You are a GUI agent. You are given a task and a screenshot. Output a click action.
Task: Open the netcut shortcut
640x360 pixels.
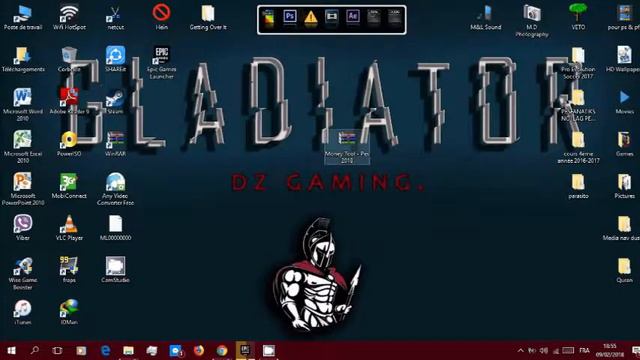click(116, 18)
